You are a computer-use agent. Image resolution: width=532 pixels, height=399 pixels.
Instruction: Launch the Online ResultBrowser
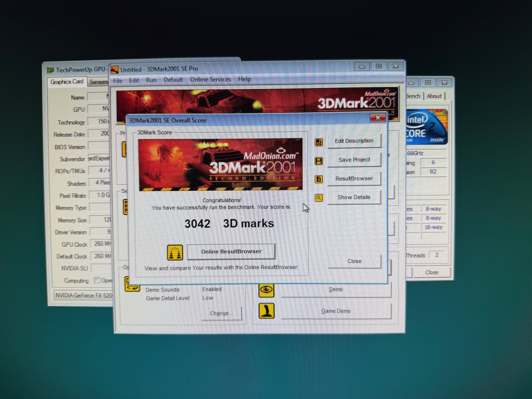[x=231, y=252]
